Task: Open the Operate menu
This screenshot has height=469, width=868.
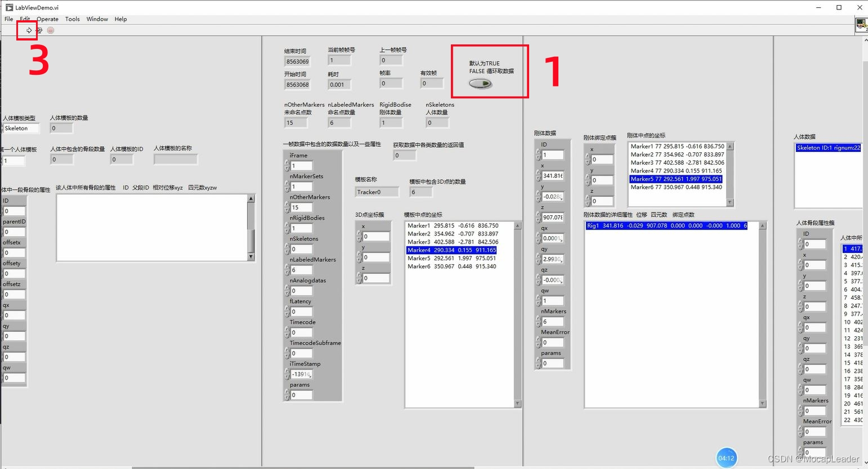Action: [x=47, y=19]
